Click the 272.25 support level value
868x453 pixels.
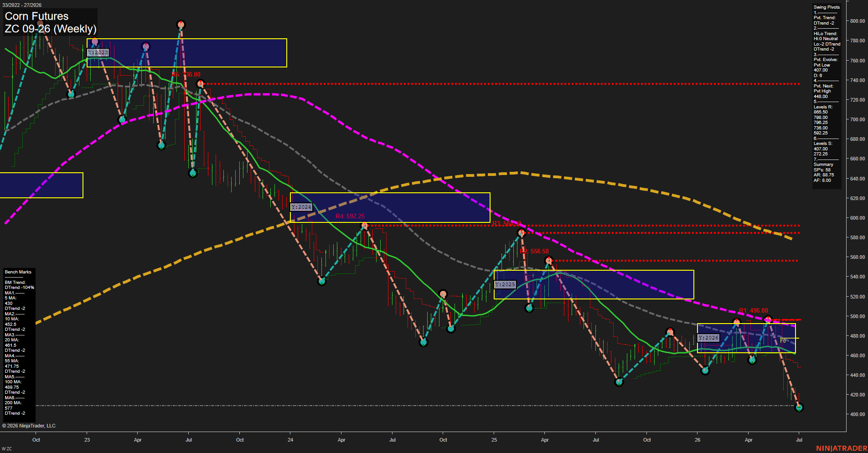point(821,154)
